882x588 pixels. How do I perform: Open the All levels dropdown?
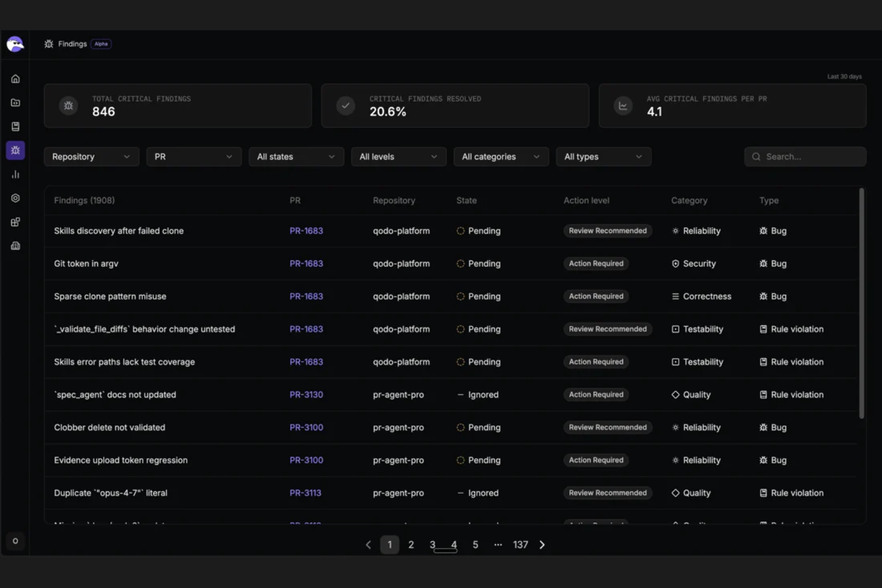click(399, 157)
